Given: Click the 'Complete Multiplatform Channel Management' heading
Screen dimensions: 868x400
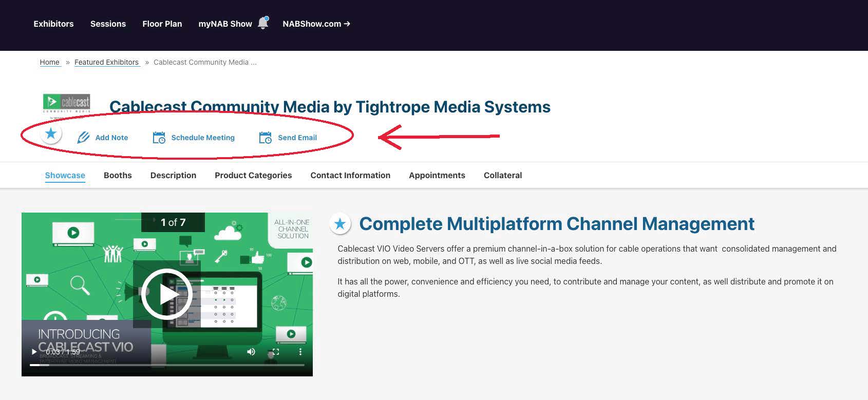Looking at the screenshot, I should coord(557,224).
